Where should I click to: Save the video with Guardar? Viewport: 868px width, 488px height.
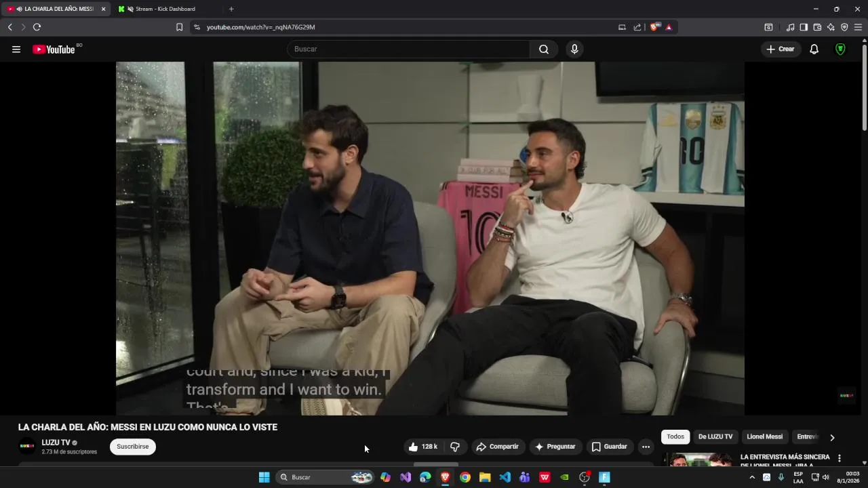[609, 447]
